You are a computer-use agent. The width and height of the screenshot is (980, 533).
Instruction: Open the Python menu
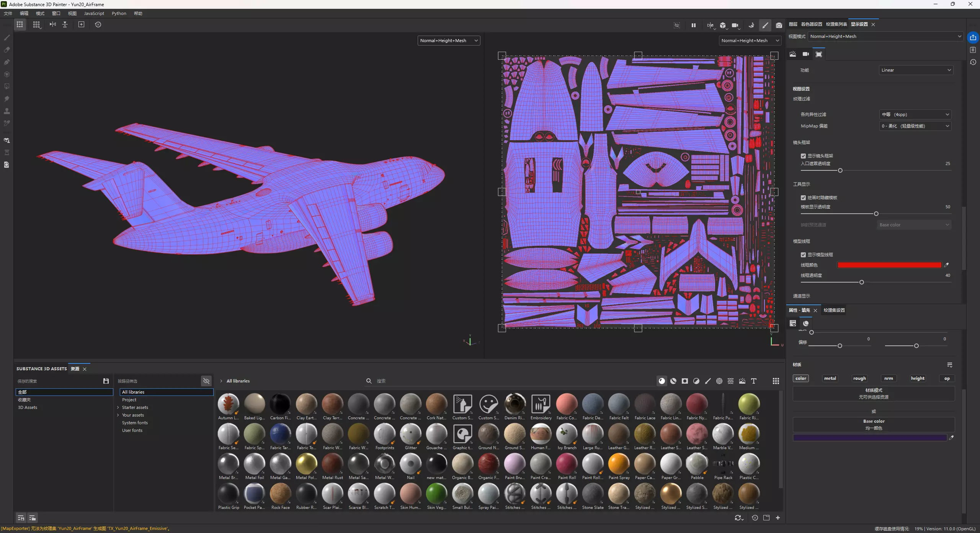[x=119, y=13]
